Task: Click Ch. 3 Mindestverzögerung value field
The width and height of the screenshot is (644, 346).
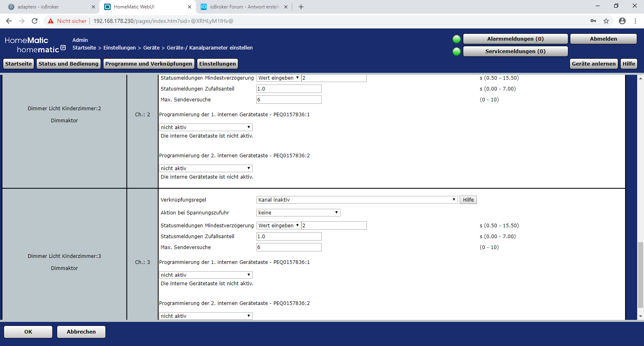Action: pyautogui.click(x=334, y=226)
